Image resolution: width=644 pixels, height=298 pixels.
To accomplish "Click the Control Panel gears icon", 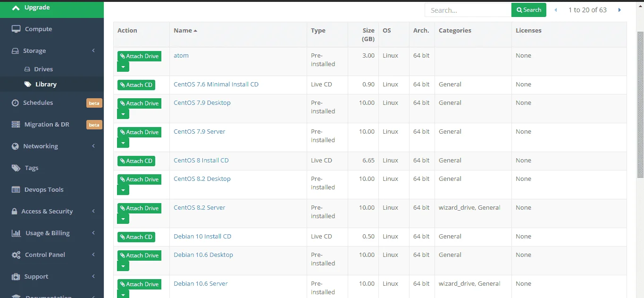I will pos(16,255).
